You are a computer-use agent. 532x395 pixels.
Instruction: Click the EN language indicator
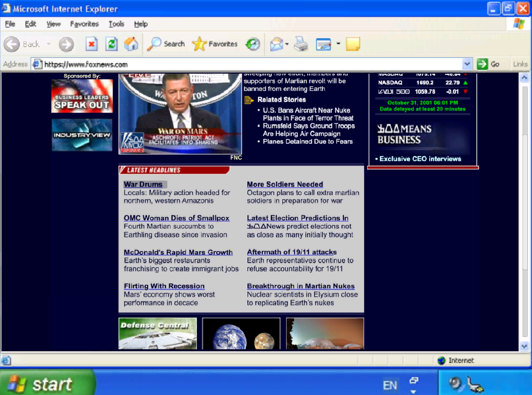tap(390, 385)
